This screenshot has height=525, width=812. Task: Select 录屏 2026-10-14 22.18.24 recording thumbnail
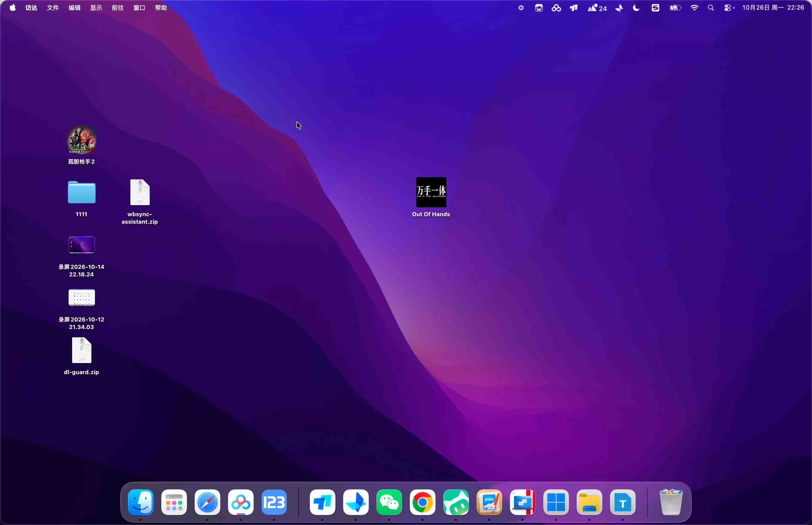(x=82, y=245)
